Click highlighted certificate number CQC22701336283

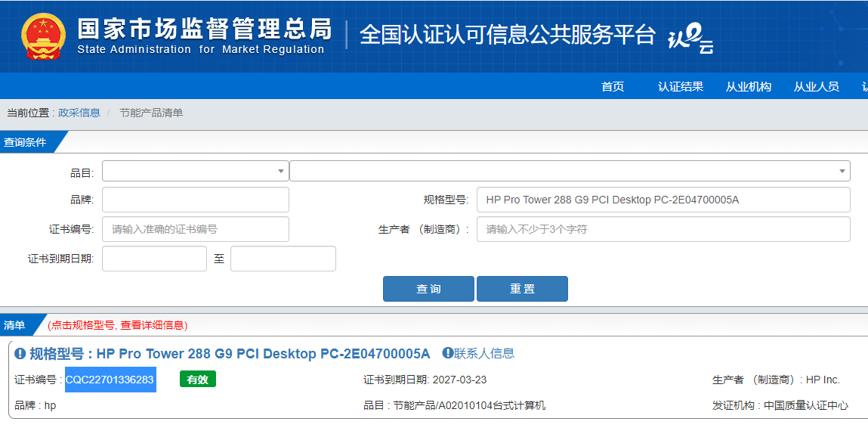(110, 380)
